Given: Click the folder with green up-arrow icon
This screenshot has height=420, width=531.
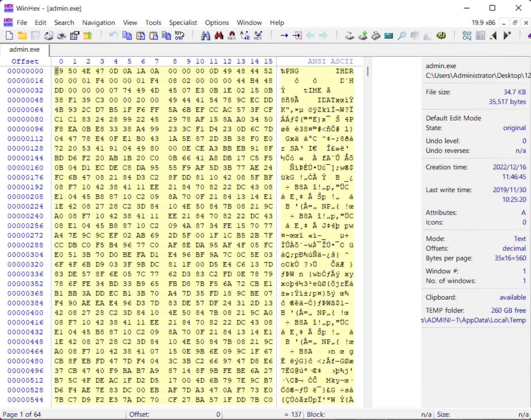Looking at the screenshot, I should click(88, 35).
